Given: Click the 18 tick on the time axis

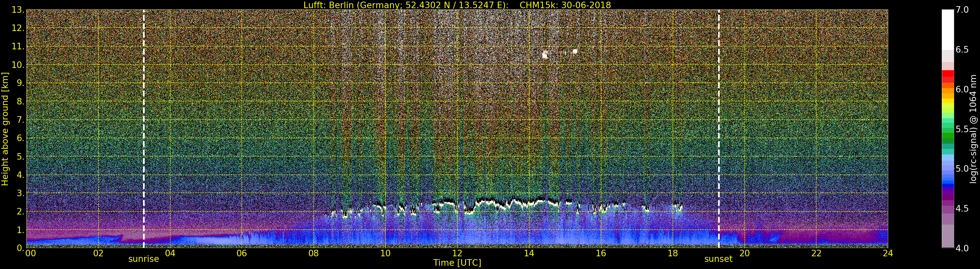Looking at the screenshot, I should coord(673,253).
